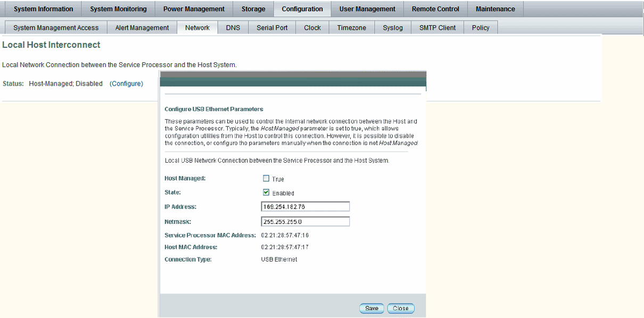Switch to the Configuration tab

302,9
